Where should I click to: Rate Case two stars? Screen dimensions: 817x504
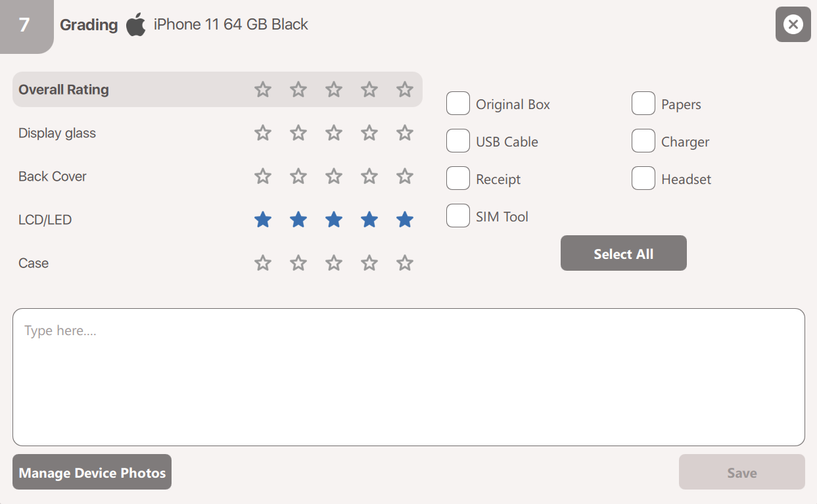tap(298, 263)
